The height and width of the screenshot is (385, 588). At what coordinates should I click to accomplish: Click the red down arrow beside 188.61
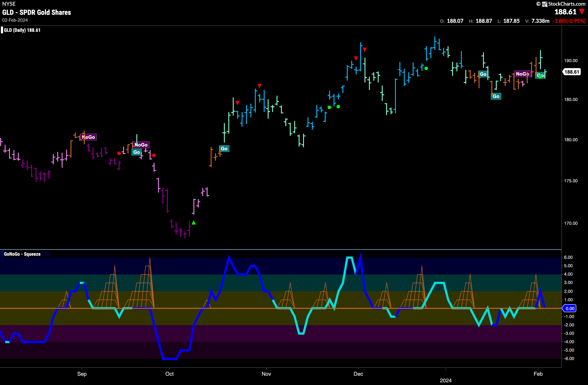point(582,12)
